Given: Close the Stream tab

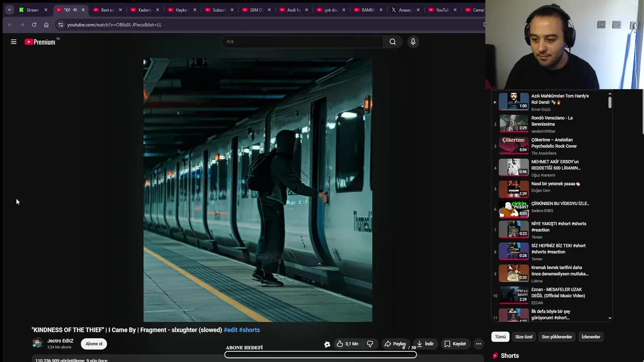Looking at the screenshot, I should pos(46,10).
